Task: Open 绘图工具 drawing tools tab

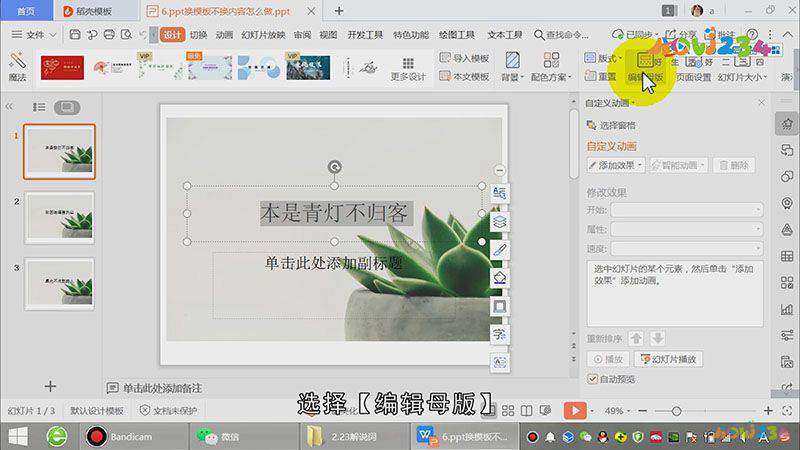Action: pos(457,35)
